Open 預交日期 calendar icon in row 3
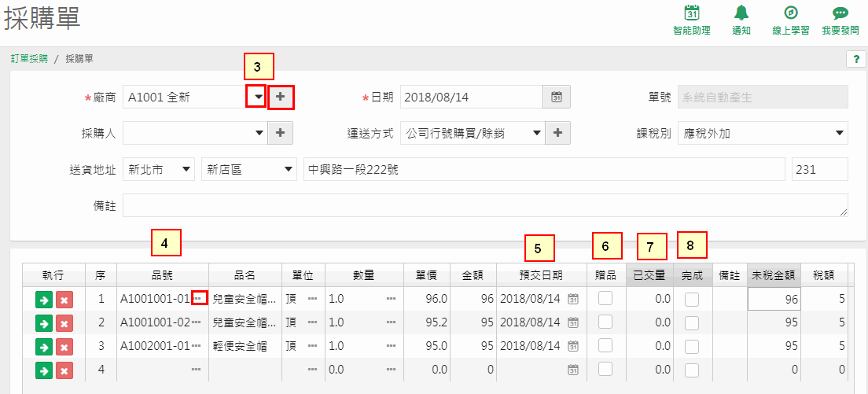 [573, 346]
